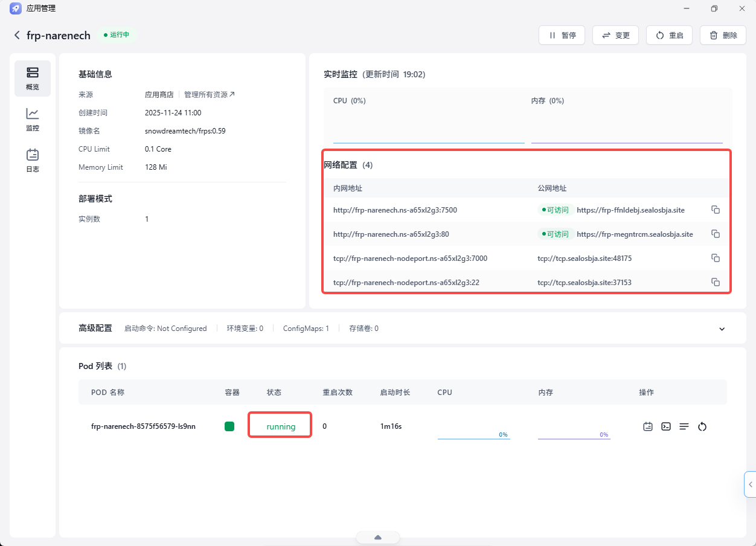
Task: Click the ConfigMaps: 1 entry
Action: click(x=306, y=329)
